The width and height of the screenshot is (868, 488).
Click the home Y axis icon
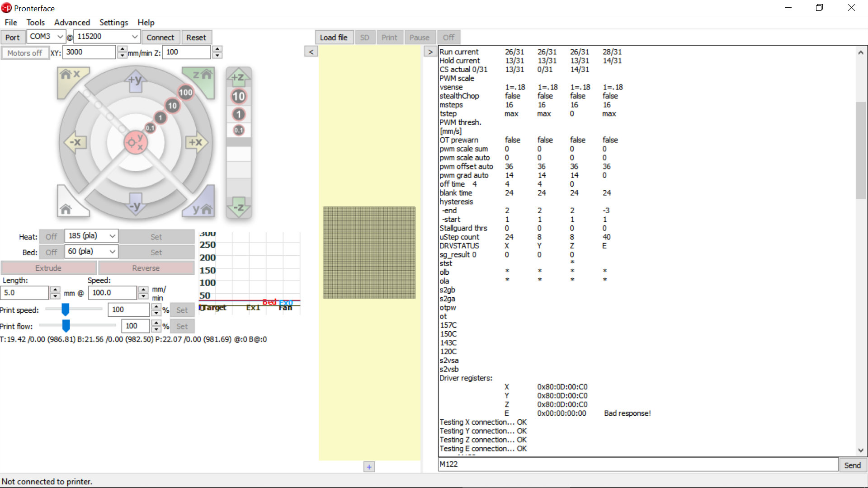(202, 208)
